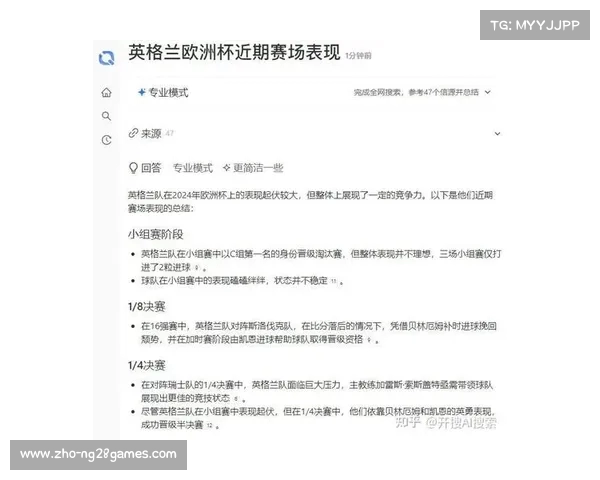Open the app logo in sidebar
The height and width of the screenshot is (480, 600).
click(x=106, y=58)
